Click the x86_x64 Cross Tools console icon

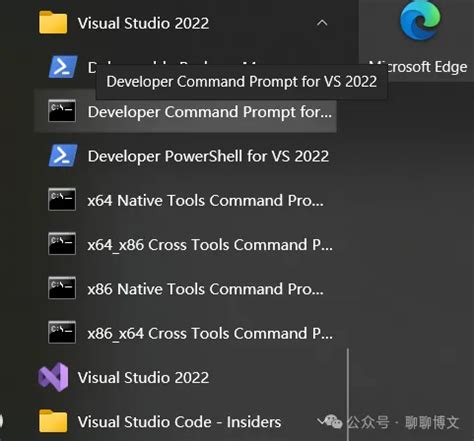[x=62, y=332]
